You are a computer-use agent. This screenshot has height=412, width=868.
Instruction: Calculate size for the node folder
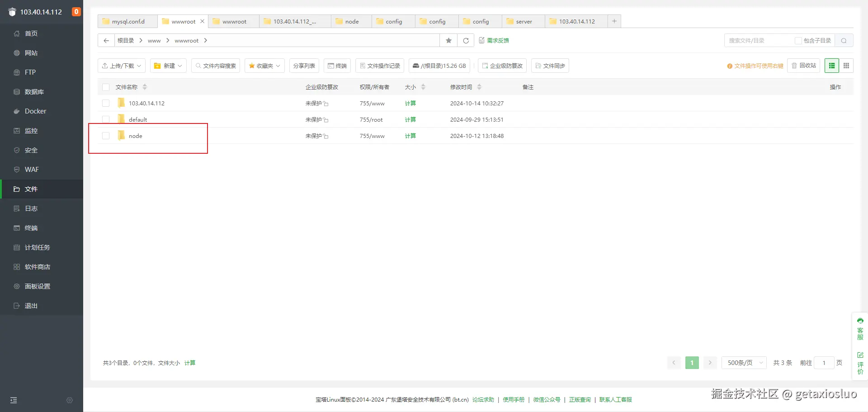(410, 136)
